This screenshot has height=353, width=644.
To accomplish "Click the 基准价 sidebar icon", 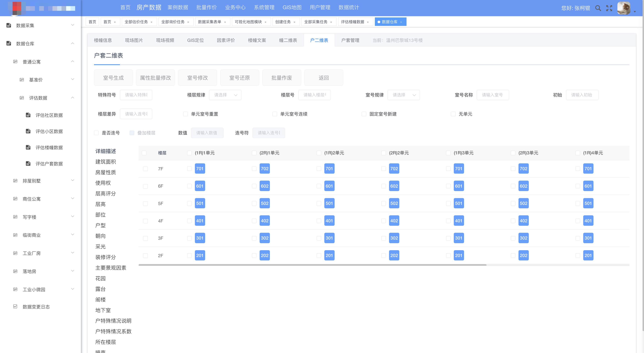I will click(22, 80).
